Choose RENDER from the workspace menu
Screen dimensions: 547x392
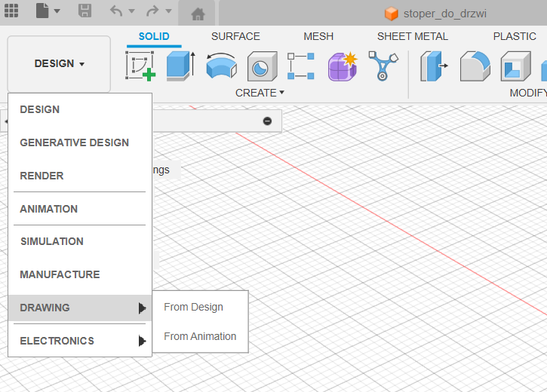[41, 176]
